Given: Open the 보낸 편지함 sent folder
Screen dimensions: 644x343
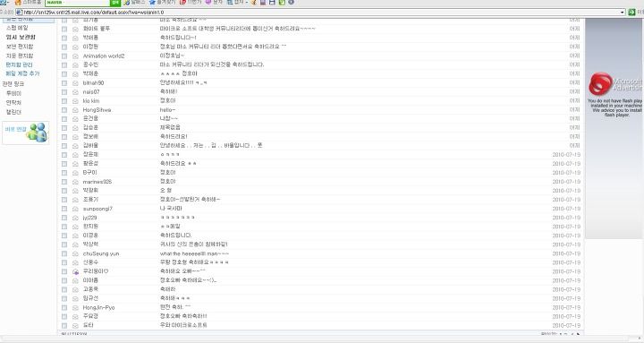Looking at the screenshot, I should (20, 47).
